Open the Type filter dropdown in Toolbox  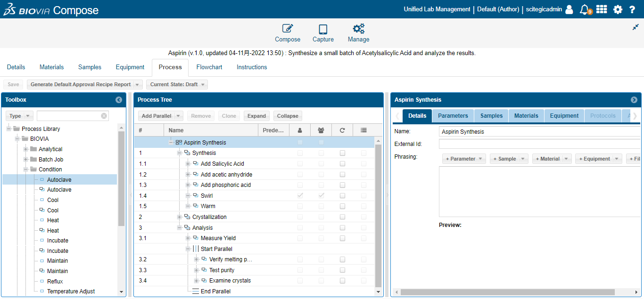click(x=19, y=116)
